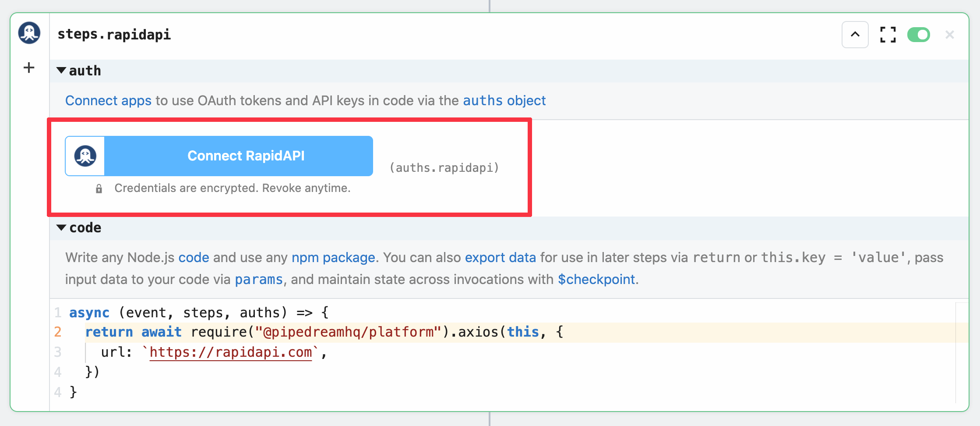
Task: Open the Node.js code link
Action: tap(194, 257)
